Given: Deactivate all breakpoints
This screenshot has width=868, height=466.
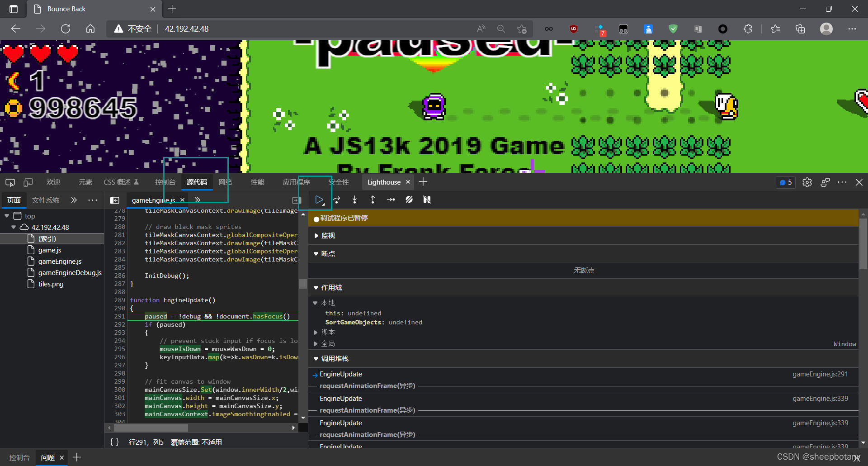Looking at the screenshot, I should point(409,200).
